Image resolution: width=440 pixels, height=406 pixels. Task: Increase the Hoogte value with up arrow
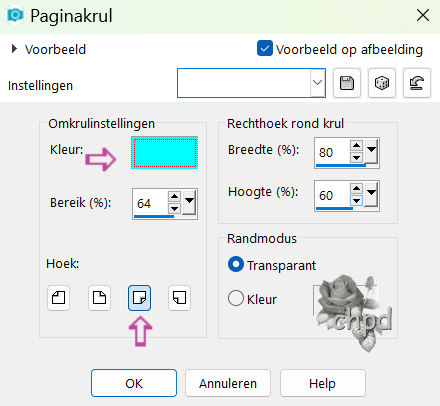tap(356, 189)
